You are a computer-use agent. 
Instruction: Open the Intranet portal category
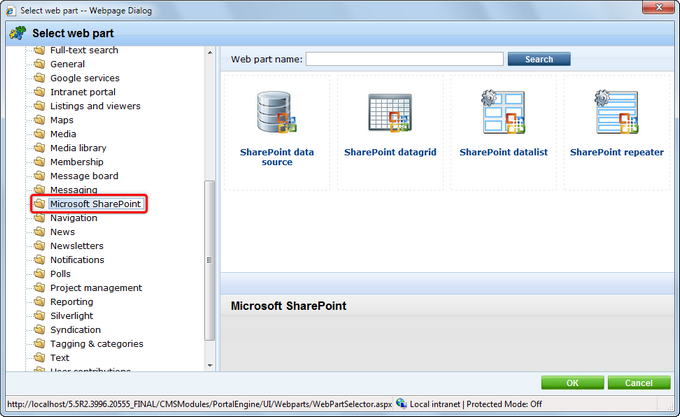[x=83, y=92]
